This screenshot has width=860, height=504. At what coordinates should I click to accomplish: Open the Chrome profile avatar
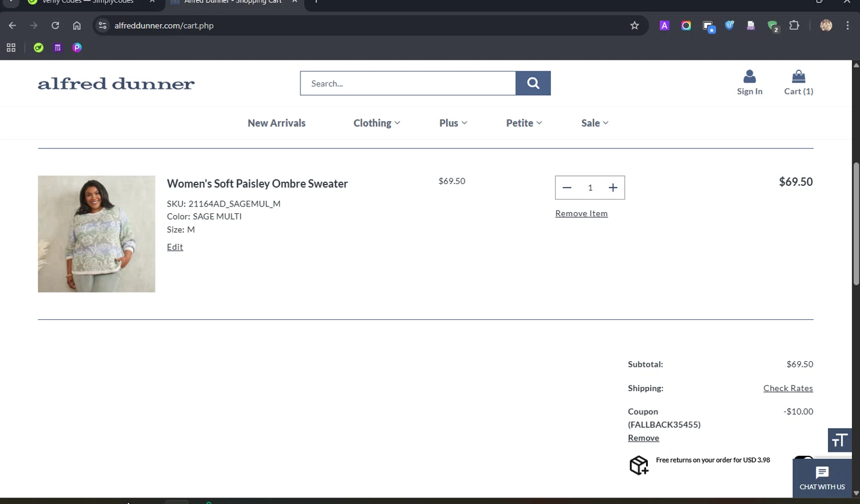[826, 25]
